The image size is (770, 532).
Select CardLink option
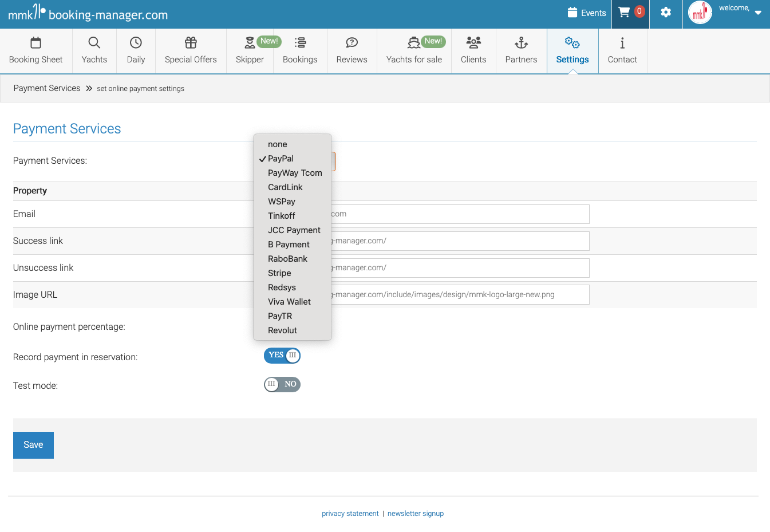tap(293, 187)
